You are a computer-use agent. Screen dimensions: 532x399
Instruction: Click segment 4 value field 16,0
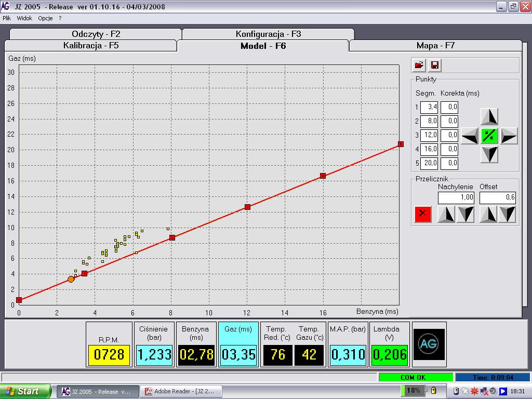click(429, 149)
